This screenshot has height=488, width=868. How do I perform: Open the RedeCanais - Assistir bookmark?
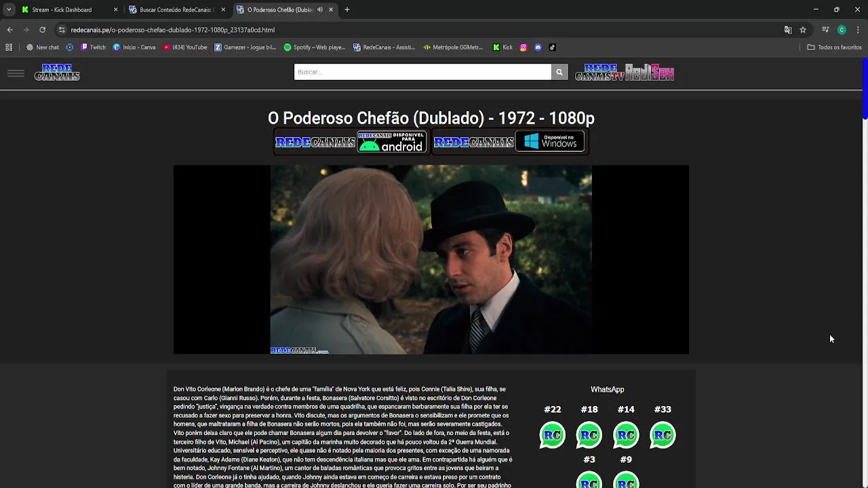click(384, 47)
